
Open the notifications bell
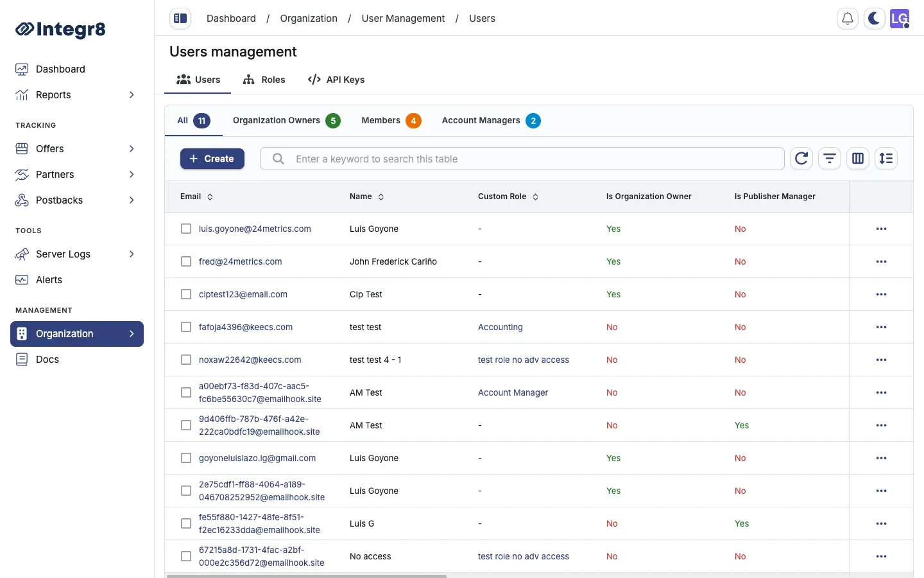[x=848, y=19]
